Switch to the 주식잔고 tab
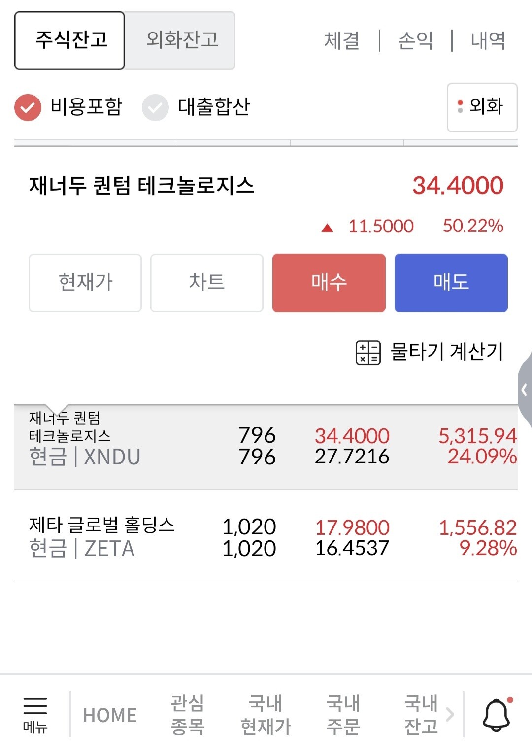532x756 pixels. tap(69, 40)
